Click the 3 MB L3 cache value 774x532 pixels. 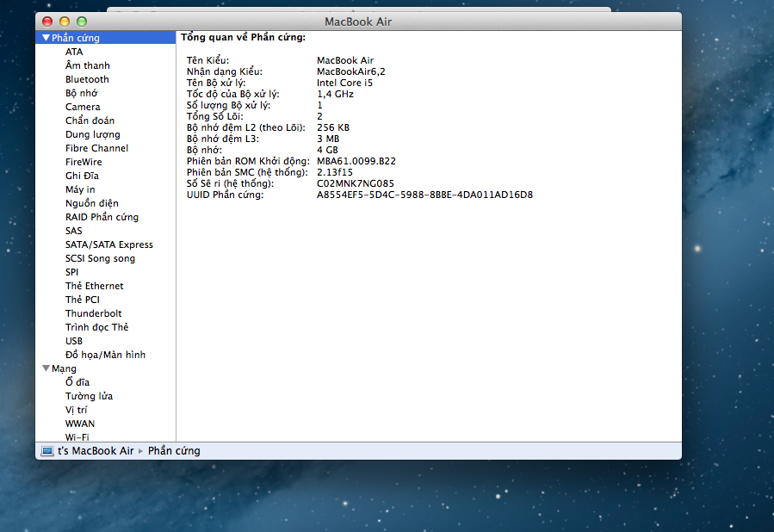(328, 139)
